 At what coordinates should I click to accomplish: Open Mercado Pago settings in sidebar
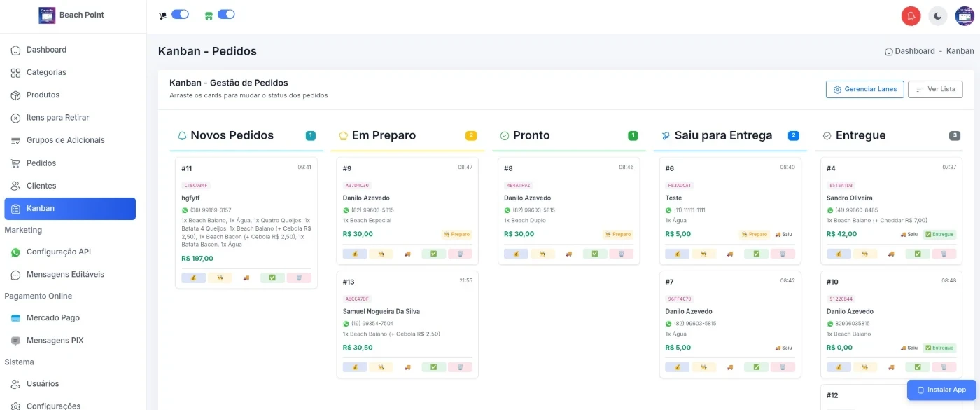pyautogui.click(x=52, y=318)
